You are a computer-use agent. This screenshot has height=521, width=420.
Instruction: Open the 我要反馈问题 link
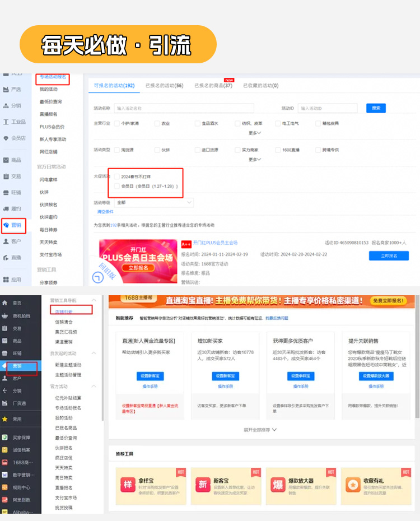tap(277, 318)
